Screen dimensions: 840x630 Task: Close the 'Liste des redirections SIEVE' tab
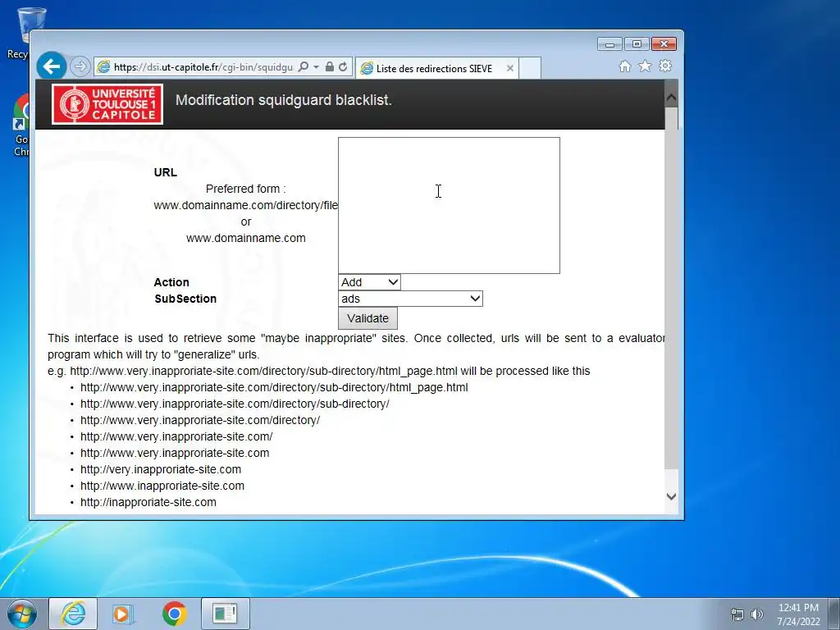510,69
